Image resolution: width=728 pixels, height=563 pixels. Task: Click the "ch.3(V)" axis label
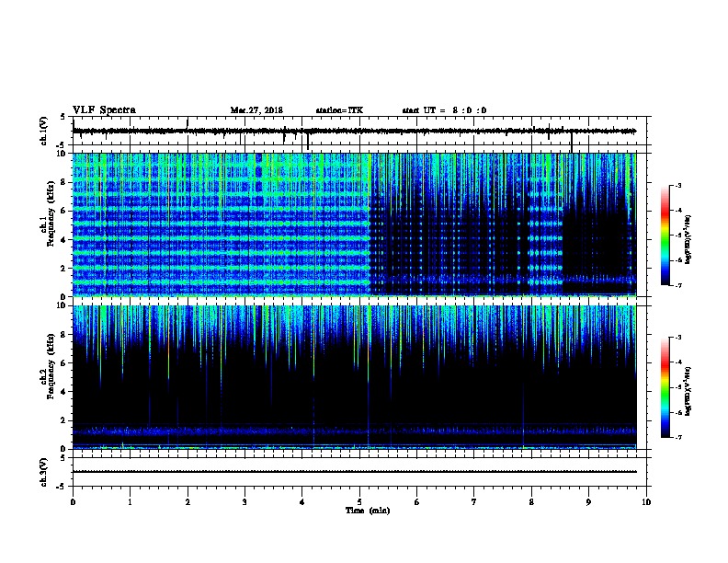44,472
